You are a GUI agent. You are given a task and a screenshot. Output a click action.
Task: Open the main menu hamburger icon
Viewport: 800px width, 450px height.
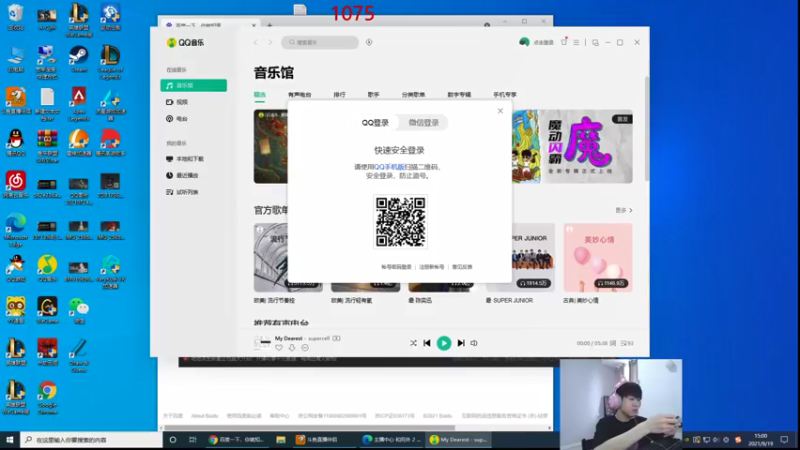tap(576, 42)
